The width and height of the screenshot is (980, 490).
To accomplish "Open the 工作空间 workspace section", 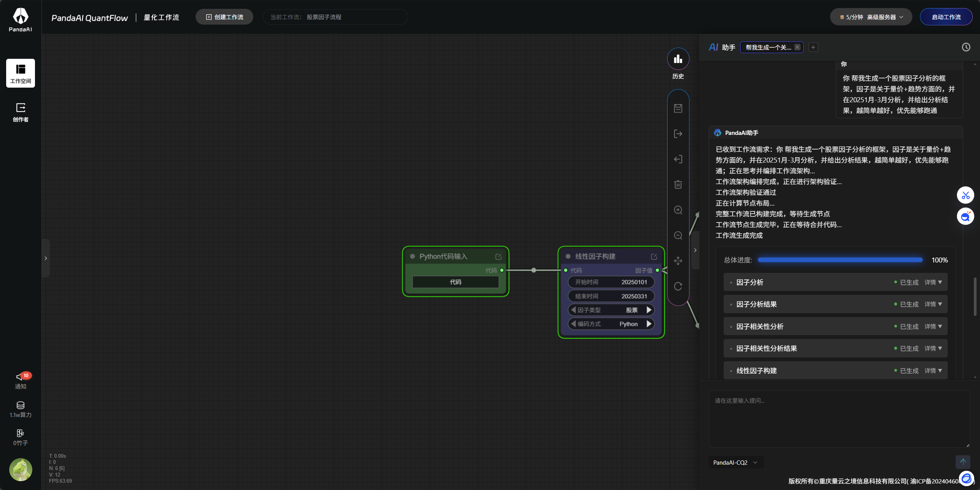I will (21, 73).
